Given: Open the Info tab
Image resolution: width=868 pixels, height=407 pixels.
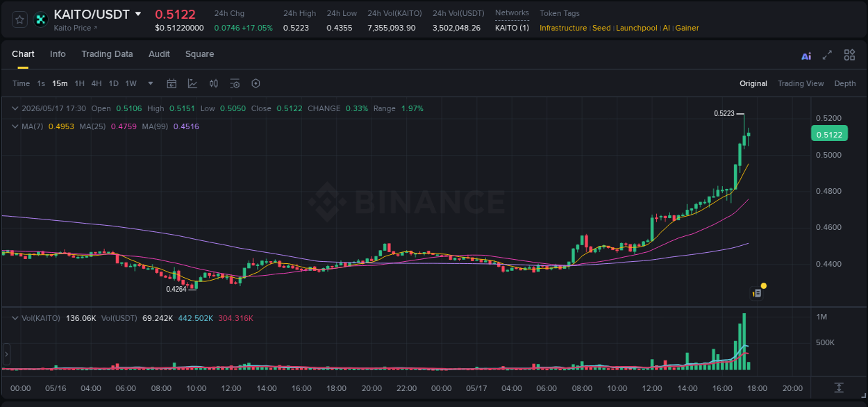Looking at the screenshot, I should click(58, 54).
